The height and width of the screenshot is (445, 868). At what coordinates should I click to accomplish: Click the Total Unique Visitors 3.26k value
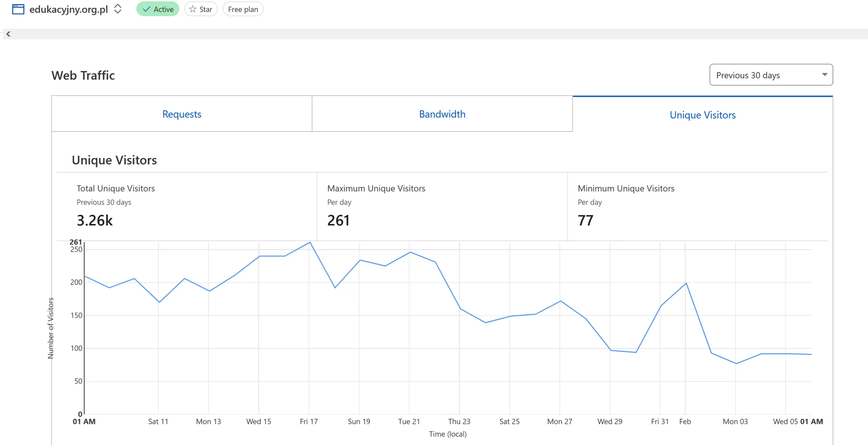click(x=95, y=220)
